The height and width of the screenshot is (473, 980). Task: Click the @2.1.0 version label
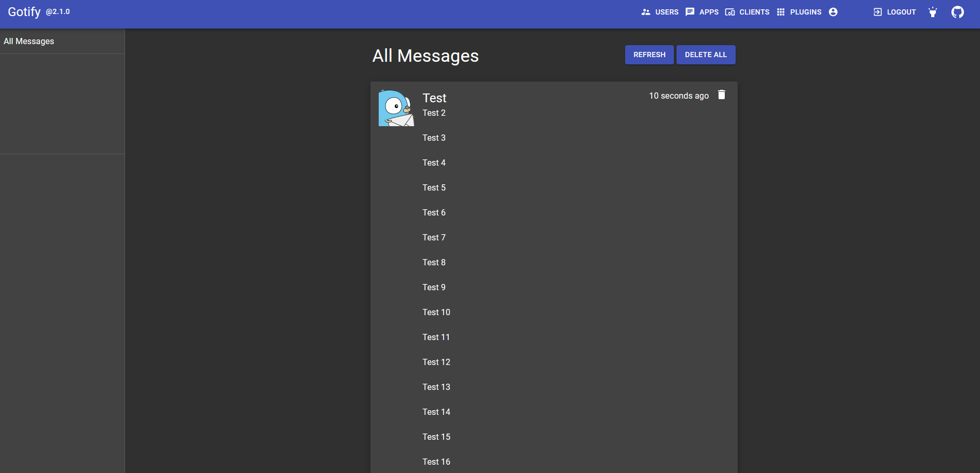coord(57,12)
